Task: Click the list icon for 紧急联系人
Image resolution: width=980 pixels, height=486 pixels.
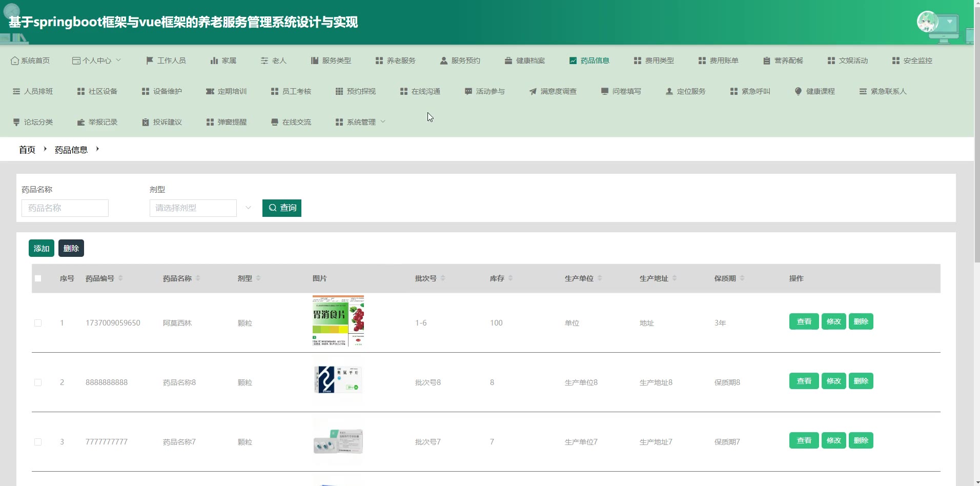Action: click(863, 91)
